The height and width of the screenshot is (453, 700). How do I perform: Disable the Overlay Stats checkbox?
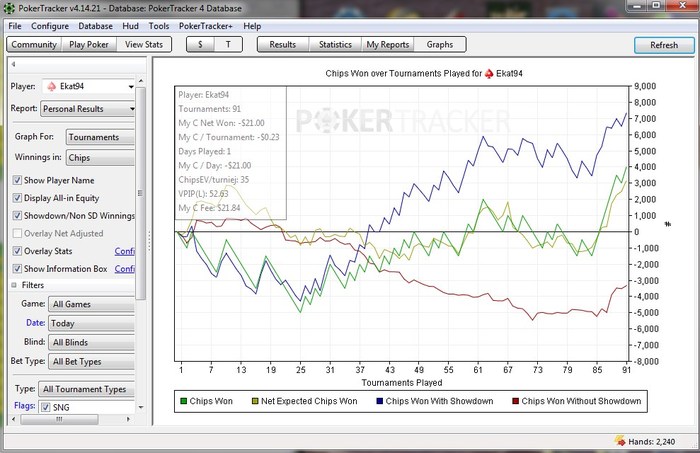pyautogui.click(x=17, y=251)
